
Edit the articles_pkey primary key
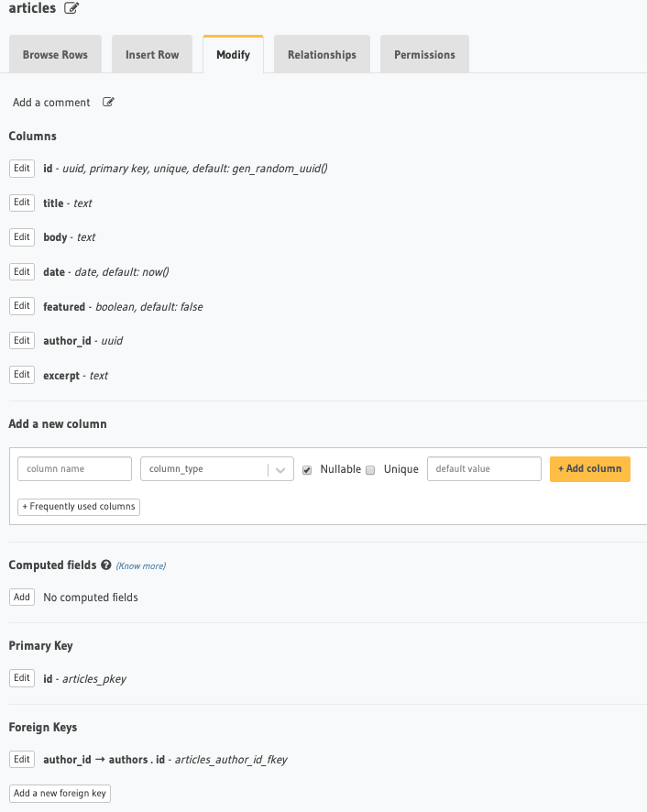tap(21, 677)
